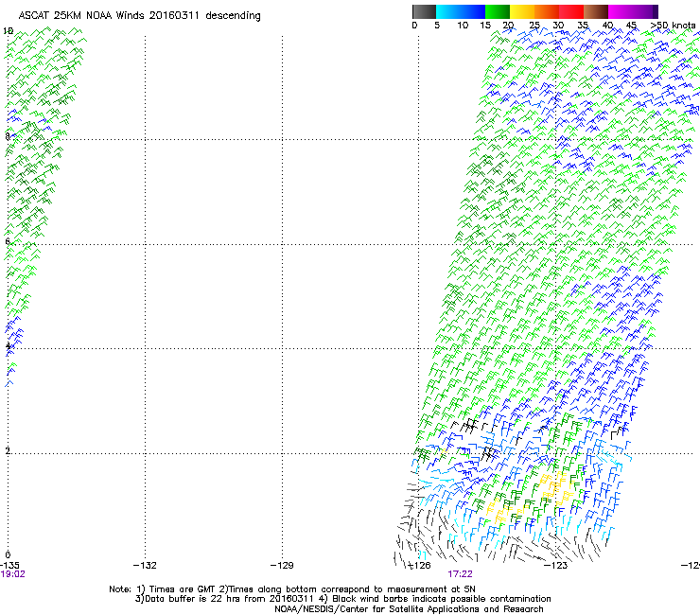
Task: Click the latitude label 6
Action: pyautogui.click(x=8, y=241)
